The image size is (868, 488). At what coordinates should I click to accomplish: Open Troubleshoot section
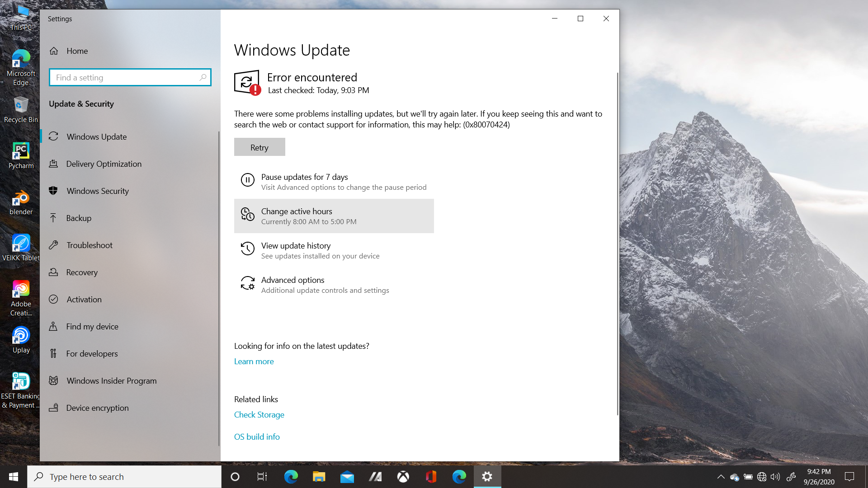(129, 245)
